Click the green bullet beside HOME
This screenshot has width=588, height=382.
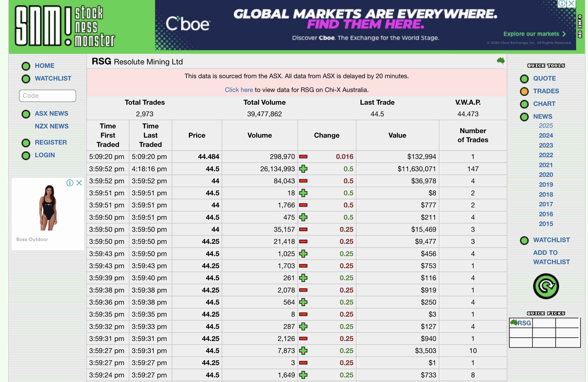26,66
